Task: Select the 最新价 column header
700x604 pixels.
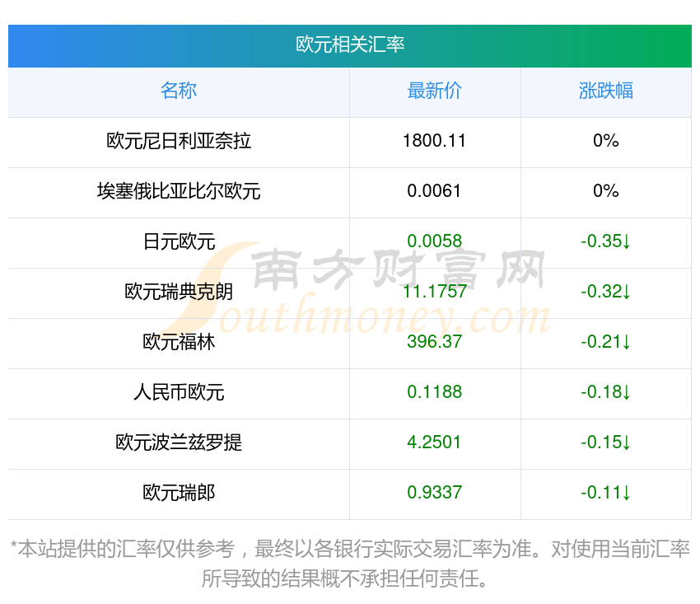Action: [434, 91]
